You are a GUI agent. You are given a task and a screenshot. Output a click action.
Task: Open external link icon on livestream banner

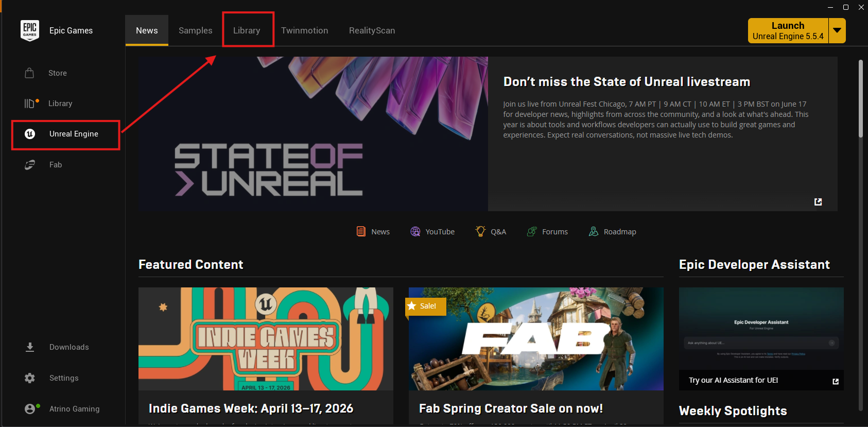pyautogui.click(x=818, y=201)
